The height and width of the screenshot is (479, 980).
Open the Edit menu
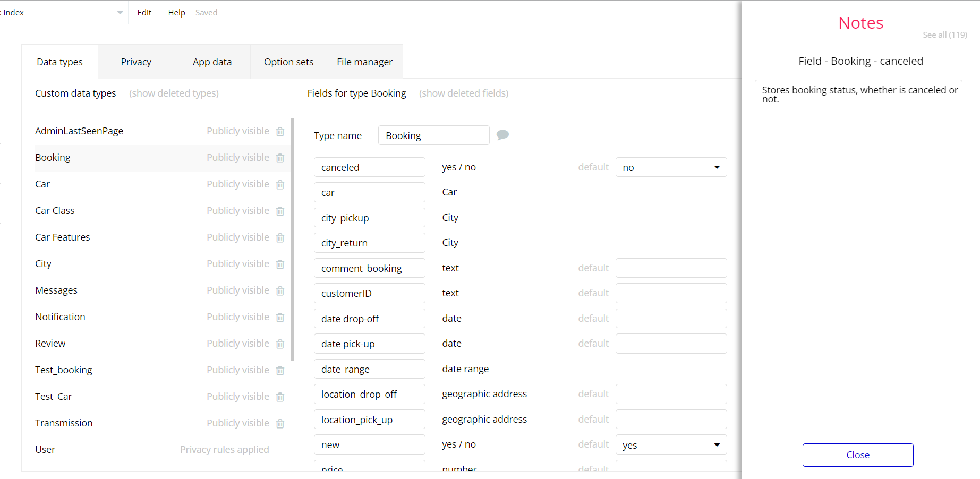[x=144, y=13]
